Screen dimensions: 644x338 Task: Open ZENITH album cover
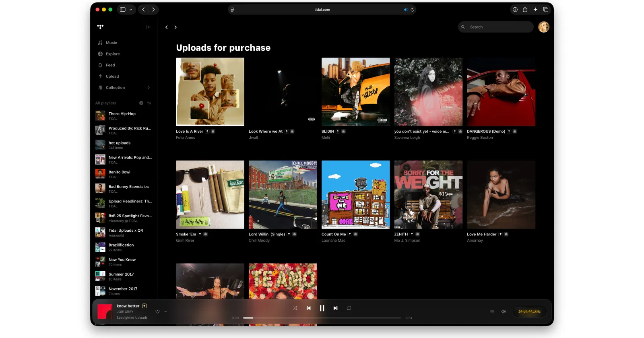pyautogui.click(x=428, y=195)
